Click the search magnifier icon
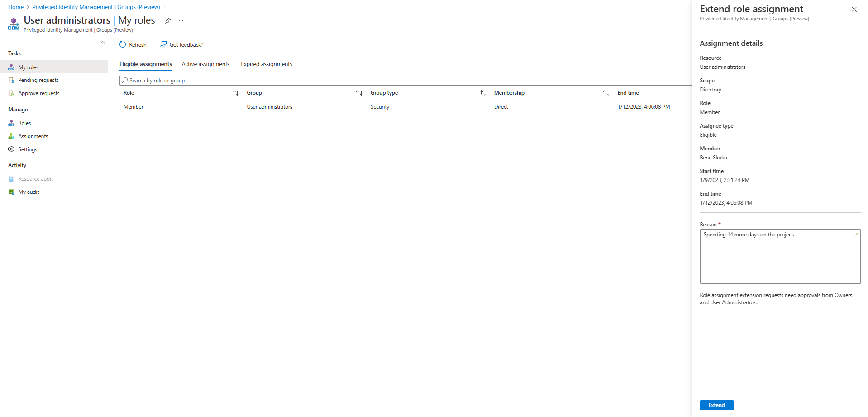This screenshot has width=868, height=417. pos(124,81)
